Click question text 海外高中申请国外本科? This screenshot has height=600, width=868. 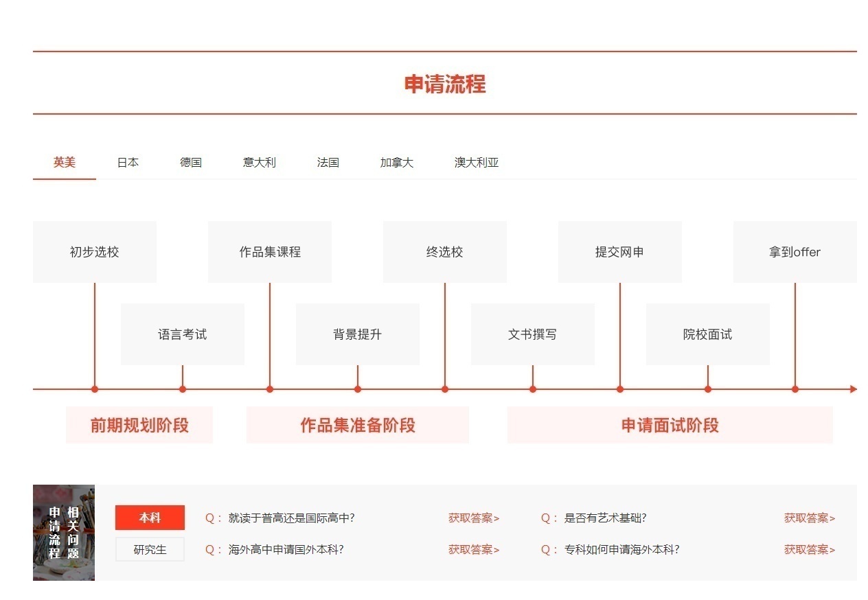(286, 550)
